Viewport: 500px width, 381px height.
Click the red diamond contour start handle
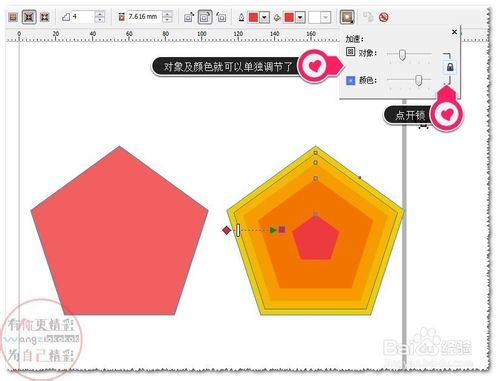point(227,230)
